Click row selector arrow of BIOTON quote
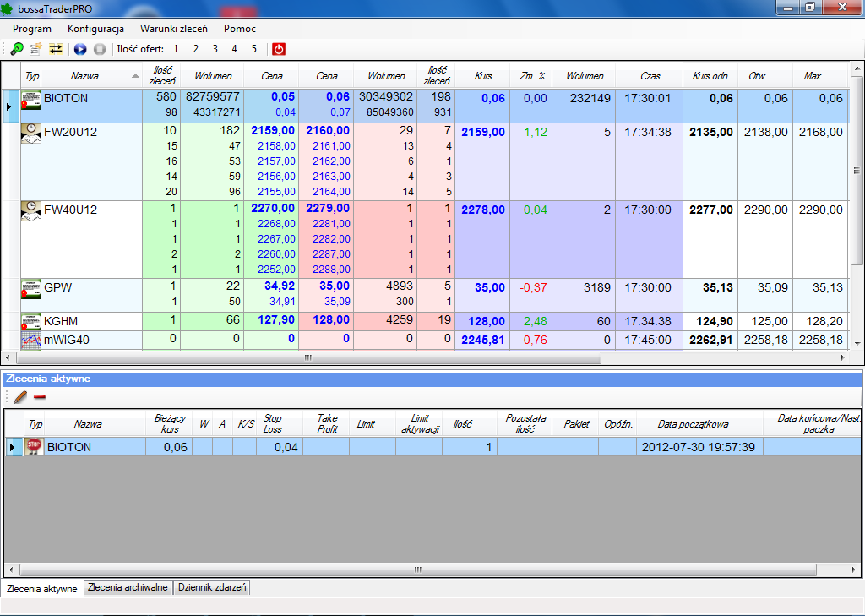Viewport: 865px width, 616px height. (x=9, y=106)
